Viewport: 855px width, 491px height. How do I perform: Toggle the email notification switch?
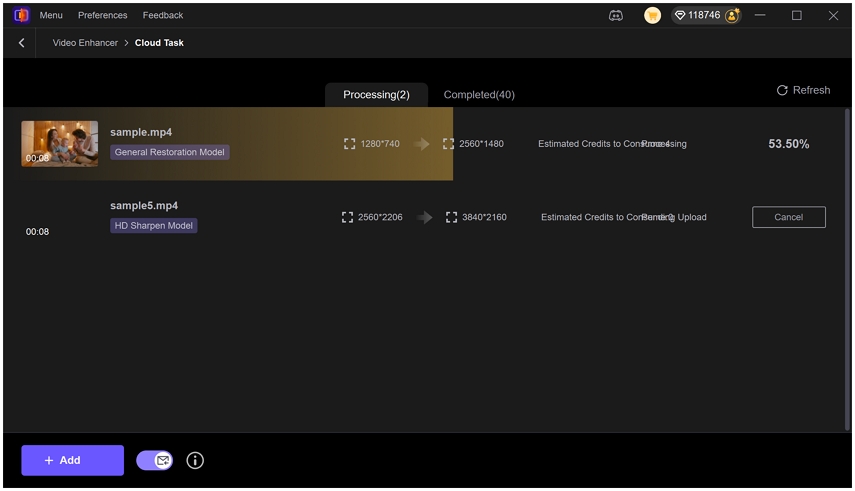tap(154, 460)
